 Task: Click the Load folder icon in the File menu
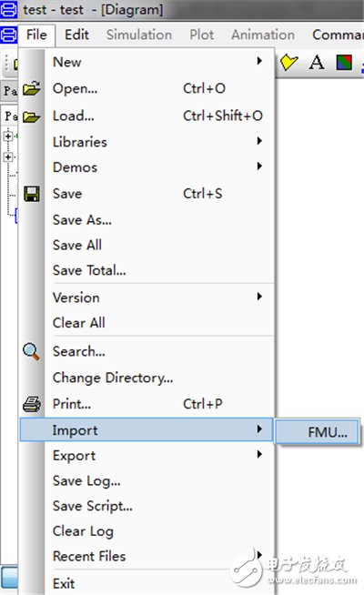tap(31, 116)
